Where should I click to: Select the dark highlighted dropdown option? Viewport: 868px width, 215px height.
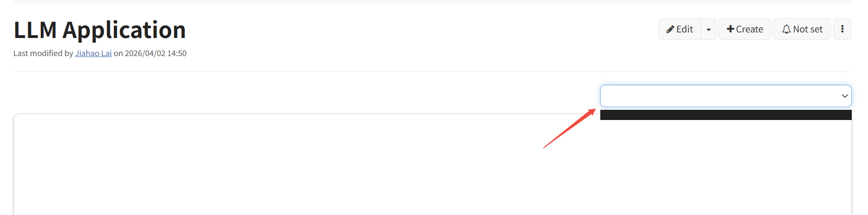pyautogui.click(x=725, y=115)
